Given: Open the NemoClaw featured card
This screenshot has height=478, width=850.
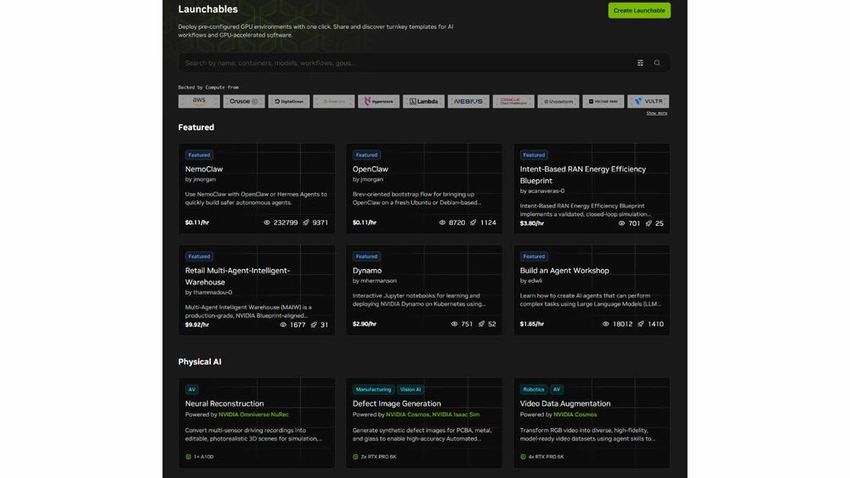Looking at the screenshot, I should [x=256, y=189].
